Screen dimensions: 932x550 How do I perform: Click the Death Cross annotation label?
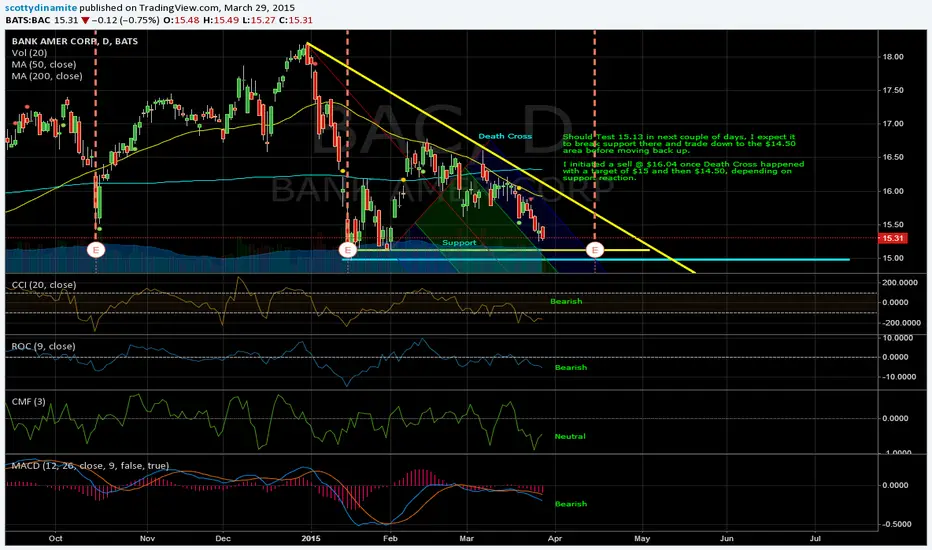[505, 136]
